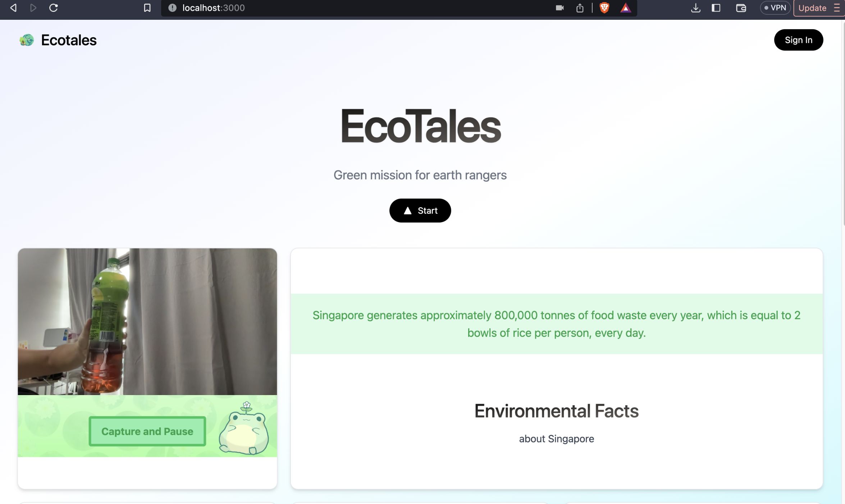Reload the page with refresh icon

pyautogui.click(x=54, y=8)
